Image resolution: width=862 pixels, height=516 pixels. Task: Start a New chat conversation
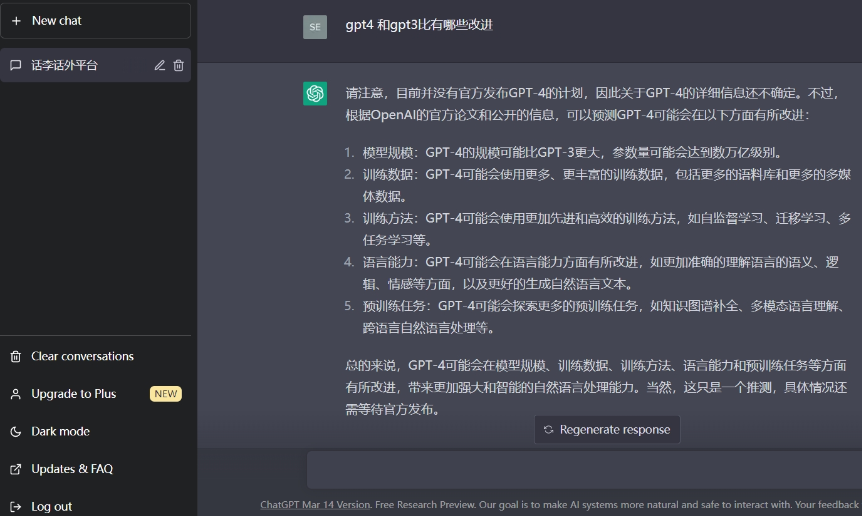[96, 21]
